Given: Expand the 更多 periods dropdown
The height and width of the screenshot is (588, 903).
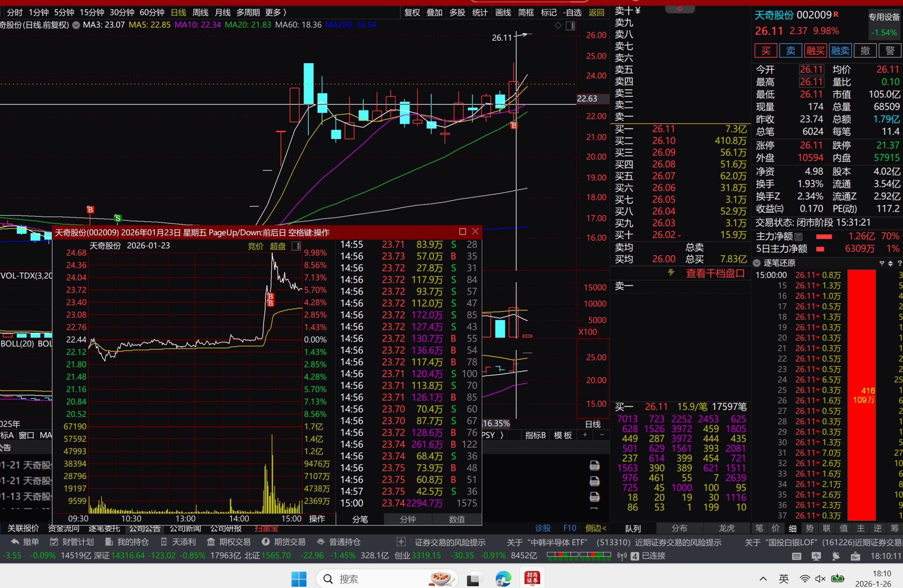Looking at the screenshot, I should 275,13.
